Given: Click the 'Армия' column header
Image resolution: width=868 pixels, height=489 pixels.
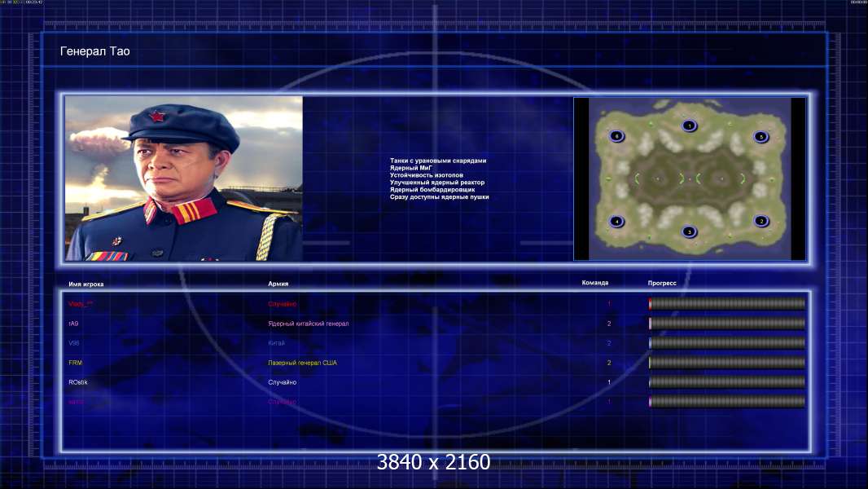Looking at the screenshot, I should click(x=278, y=284).
